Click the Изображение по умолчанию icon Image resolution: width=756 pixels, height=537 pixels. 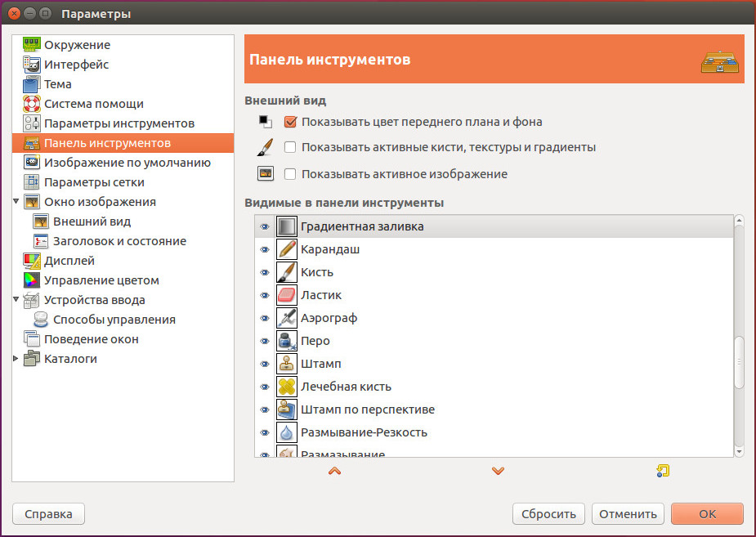point(32,163)
